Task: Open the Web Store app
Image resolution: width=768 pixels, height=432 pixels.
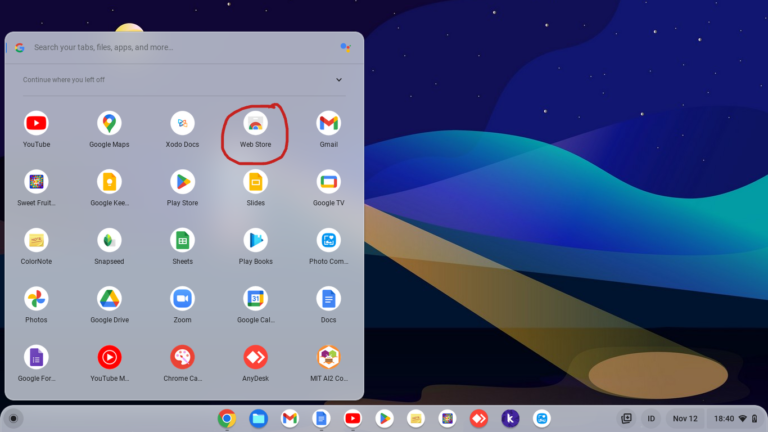Action: tap(255, 123)
